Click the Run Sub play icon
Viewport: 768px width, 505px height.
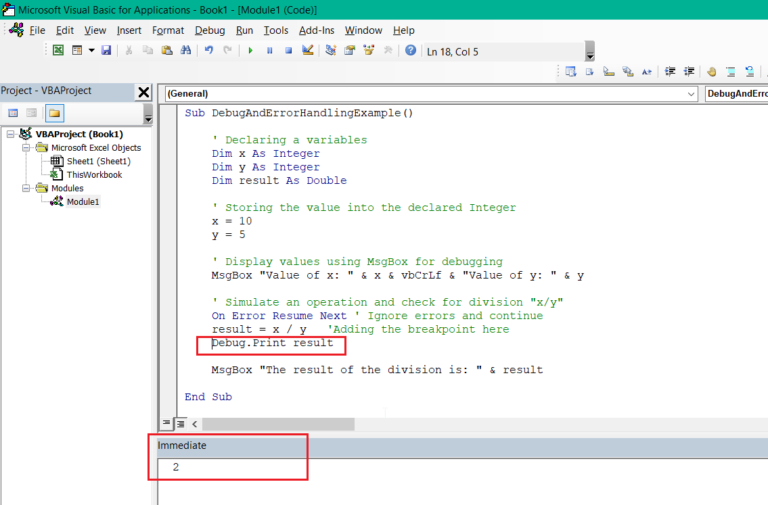[x=251, y=50]
